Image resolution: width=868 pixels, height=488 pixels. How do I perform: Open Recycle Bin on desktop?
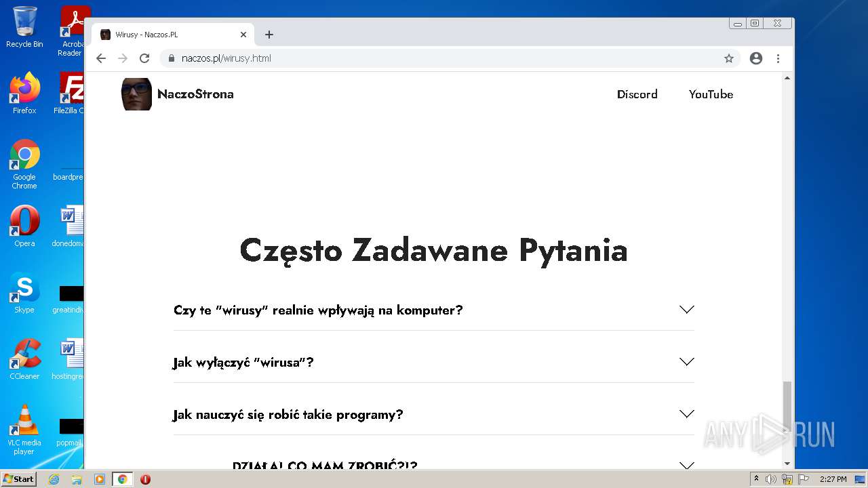coord(24,27)
